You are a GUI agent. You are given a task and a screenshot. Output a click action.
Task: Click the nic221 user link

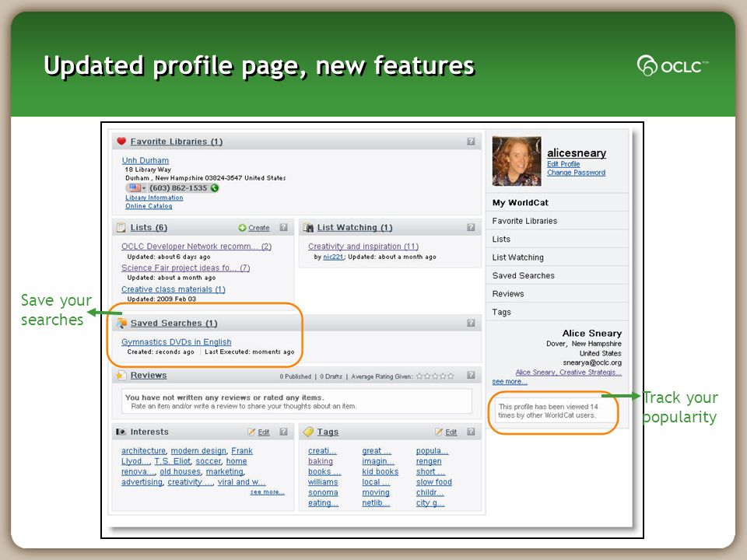click(333, 257)
